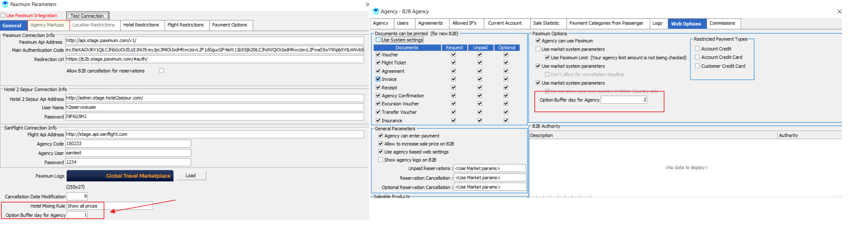Switch to the Hotel Restrictions tab
This screenshot has height=244, width=868.
click(x=141, y=25)
